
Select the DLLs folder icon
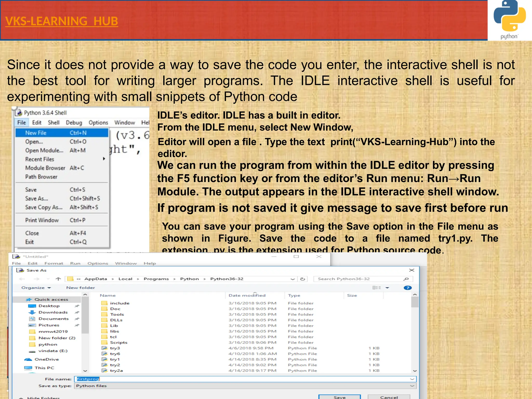pyautogui.click(x=104, y=320)
